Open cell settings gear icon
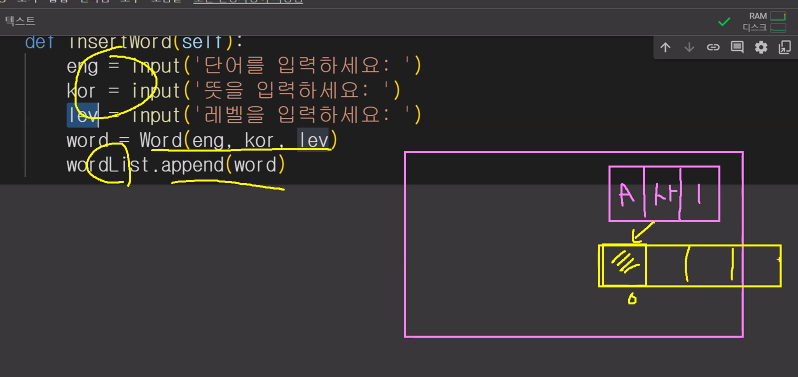This screenshot has width=798, height=377. [x=761, y=47]
